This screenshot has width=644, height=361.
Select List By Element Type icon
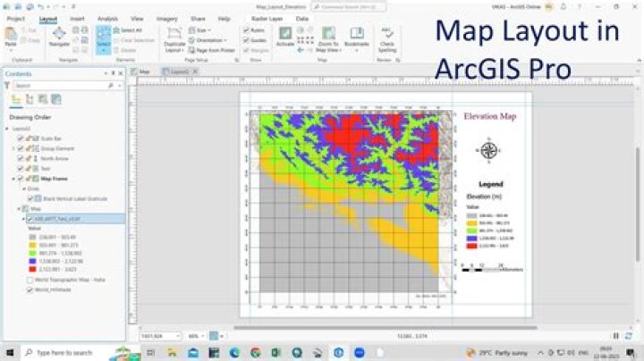pyautogui.click(x=30, y=99)
